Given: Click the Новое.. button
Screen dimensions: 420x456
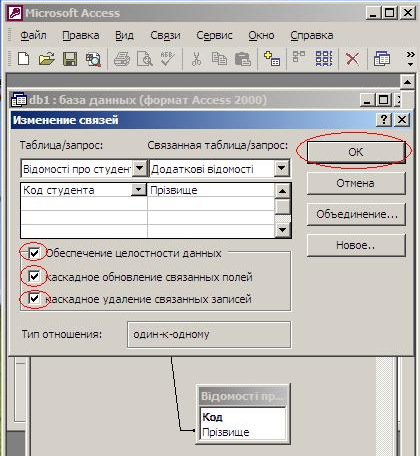Looking at the screenshot, I should coord(356,245).
